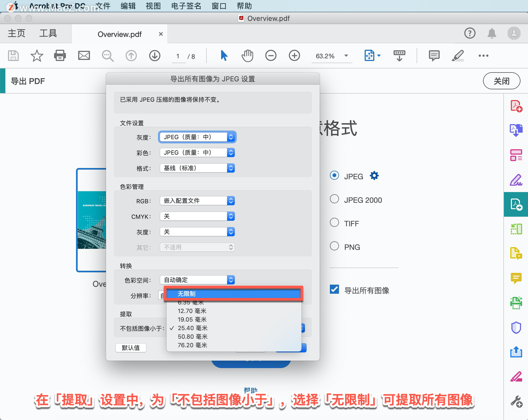The image size is (528, 420).
Task: Go to next page with down arrow
Action: coord(155,55)
